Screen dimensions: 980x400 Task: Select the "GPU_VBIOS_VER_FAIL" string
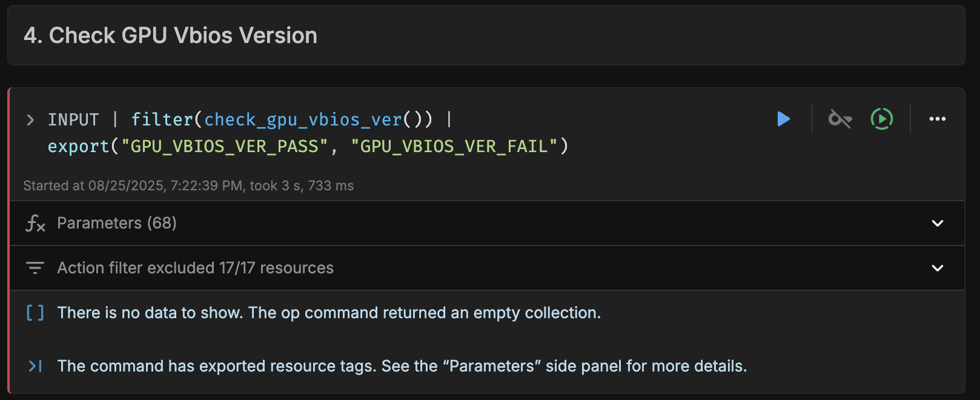click(x=454, y=147)
